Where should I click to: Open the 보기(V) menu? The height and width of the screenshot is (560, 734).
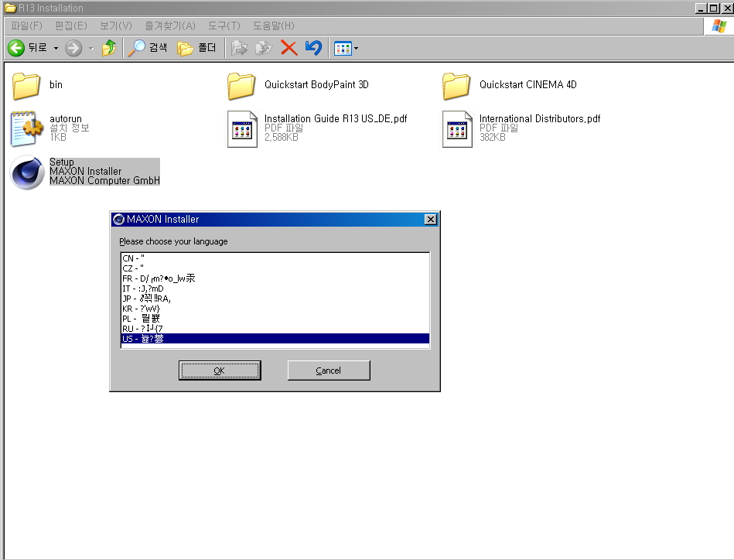pyautogui.click(x=115, y=26)
